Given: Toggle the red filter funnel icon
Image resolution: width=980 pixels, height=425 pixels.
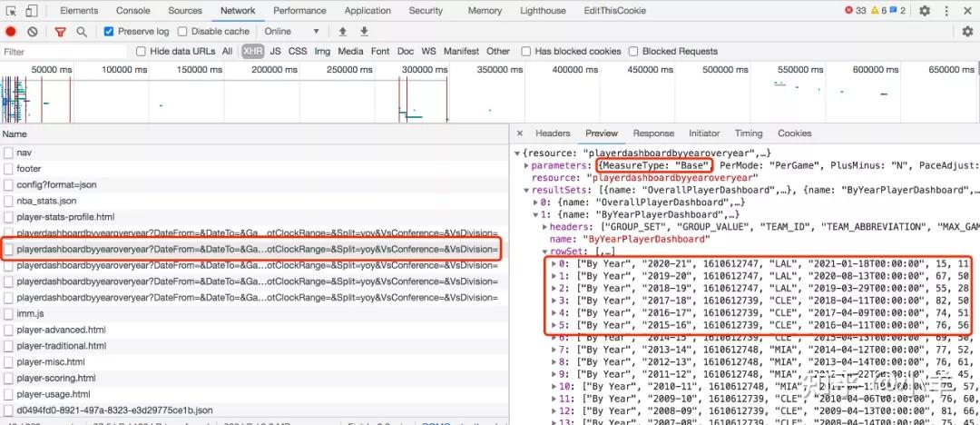Looking at the screenshot, I should click(60, 32).
